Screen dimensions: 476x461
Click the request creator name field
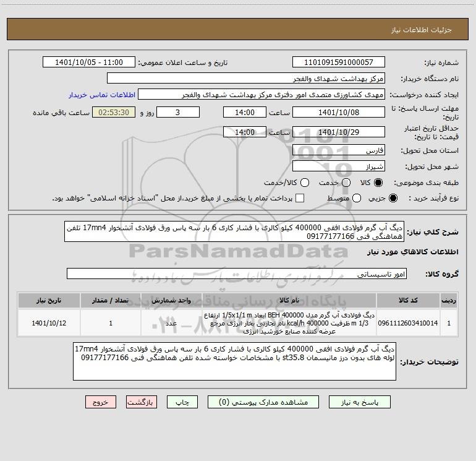pyautogui.click(x=261, y=94)
